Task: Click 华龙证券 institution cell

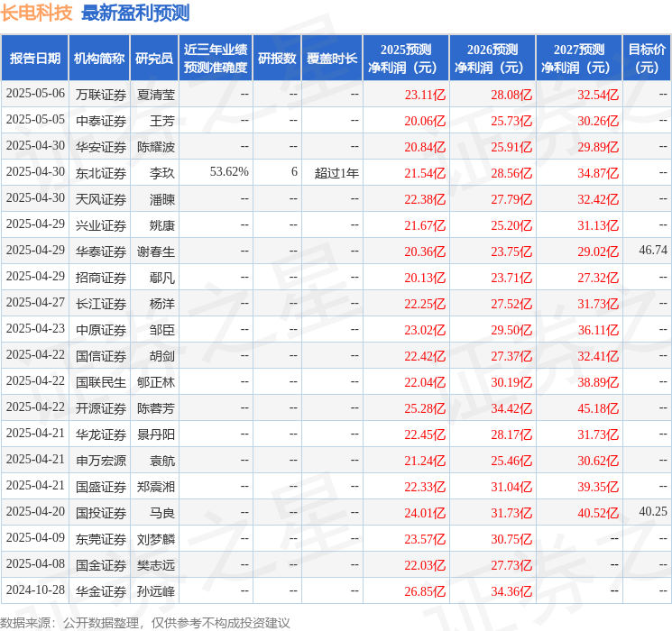Action: point(101,434)
